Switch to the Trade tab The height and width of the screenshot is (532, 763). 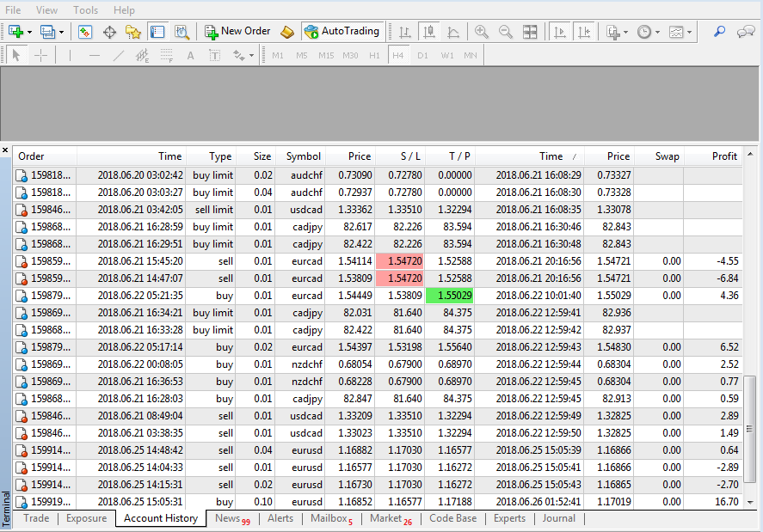point(36,518)
